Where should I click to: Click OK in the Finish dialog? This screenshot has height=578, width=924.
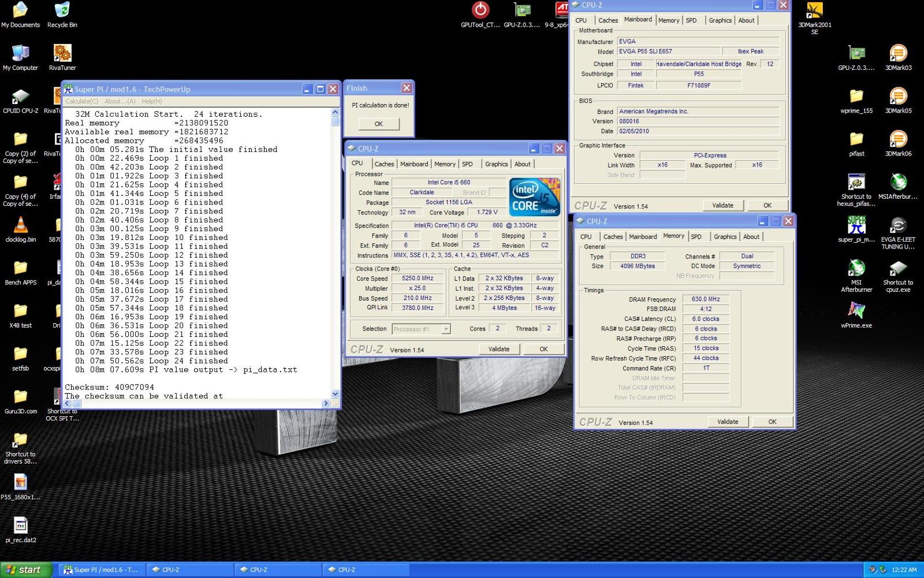pos(379,124)
